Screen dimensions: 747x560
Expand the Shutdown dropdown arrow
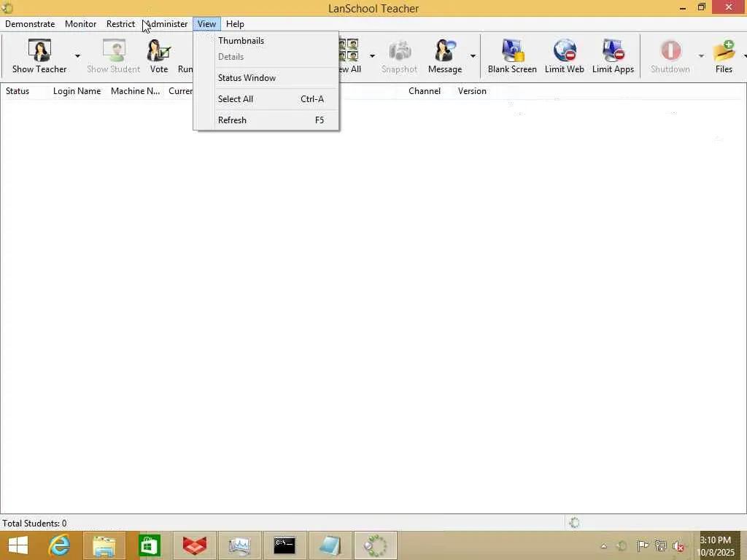point(701,56)
